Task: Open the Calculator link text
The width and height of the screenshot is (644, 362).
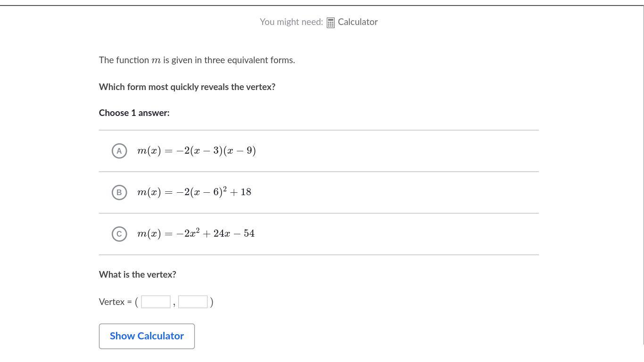Action: tap(357, 22)
